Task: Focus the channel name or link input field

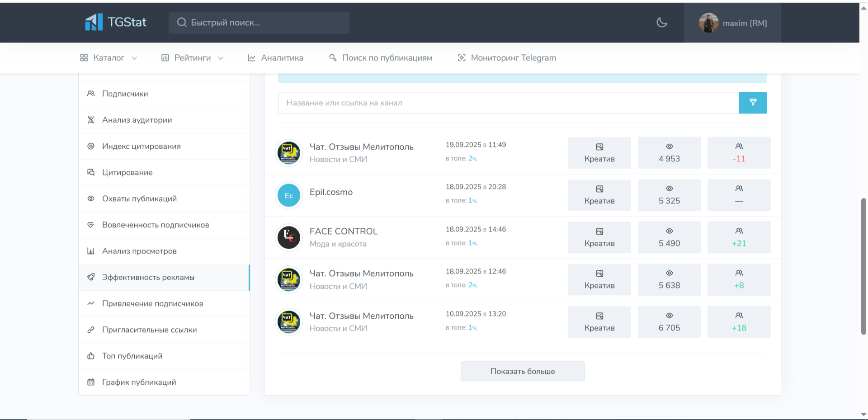Action: coord(508,103)
